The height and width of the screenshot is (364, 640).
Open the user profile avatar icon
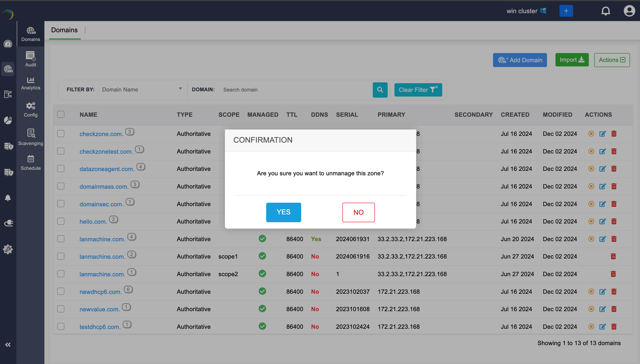[x=629, y=11]
